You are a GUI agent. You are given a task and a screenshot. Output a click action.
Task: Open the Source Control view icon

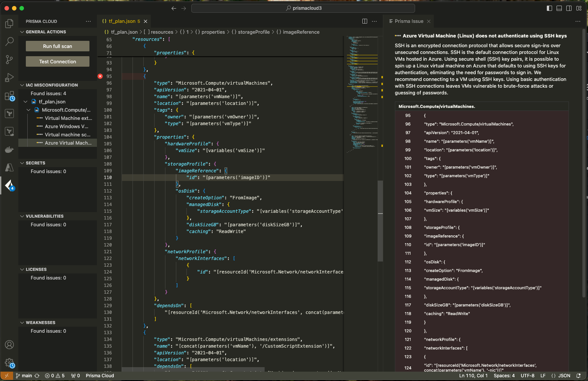pos(9,59)
